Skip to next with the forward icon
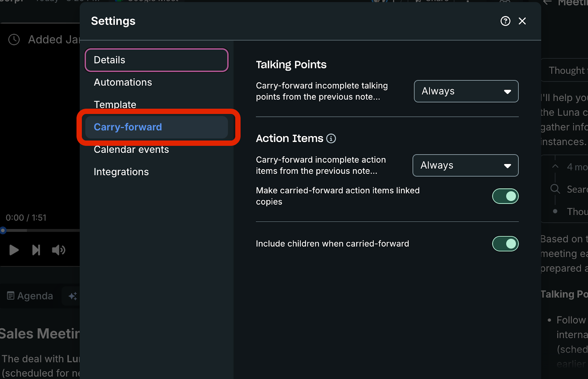Viewport: 588px width, 379px height. coord(36,250)
